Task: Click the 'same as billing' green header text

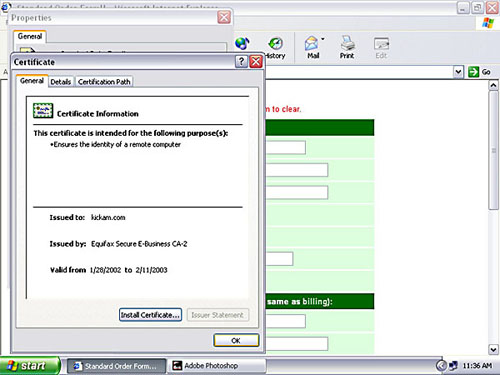Action: (299, 302)
